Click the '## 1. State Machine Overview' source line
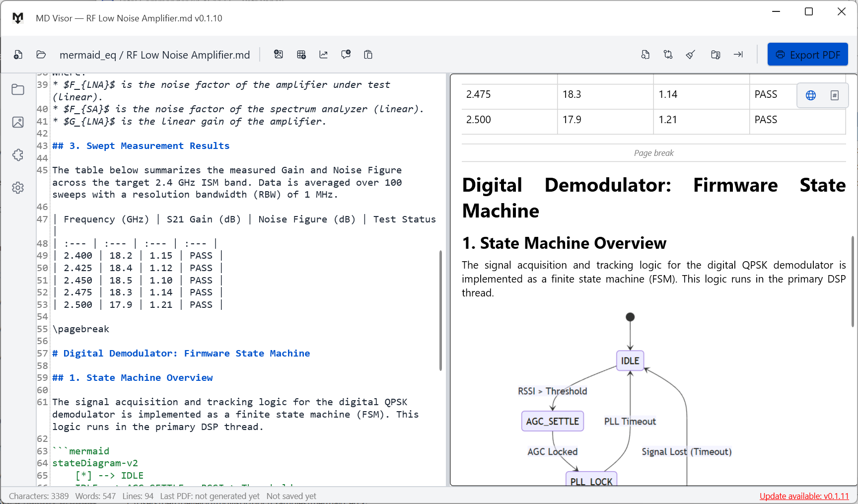Viewport: 858px width, 504px height. pyautogui.click(x=133, y=378)
